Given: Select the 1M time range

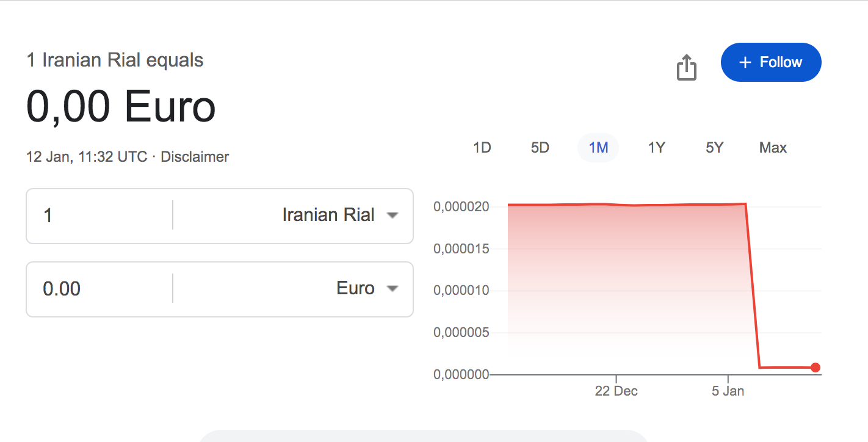Looking at the screenshot, I should coord(598,148).
